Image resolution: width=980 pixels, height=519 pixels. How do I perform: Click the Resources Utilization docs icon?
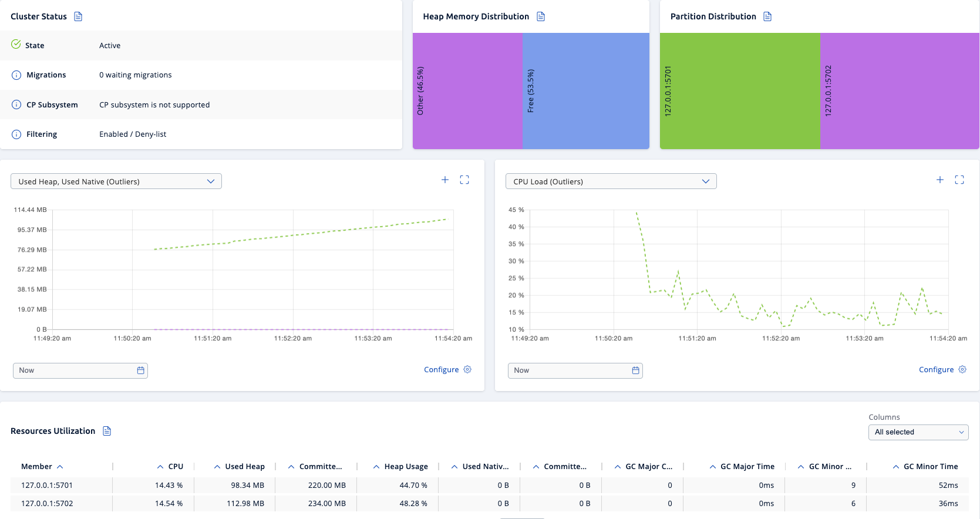point(107,431)
